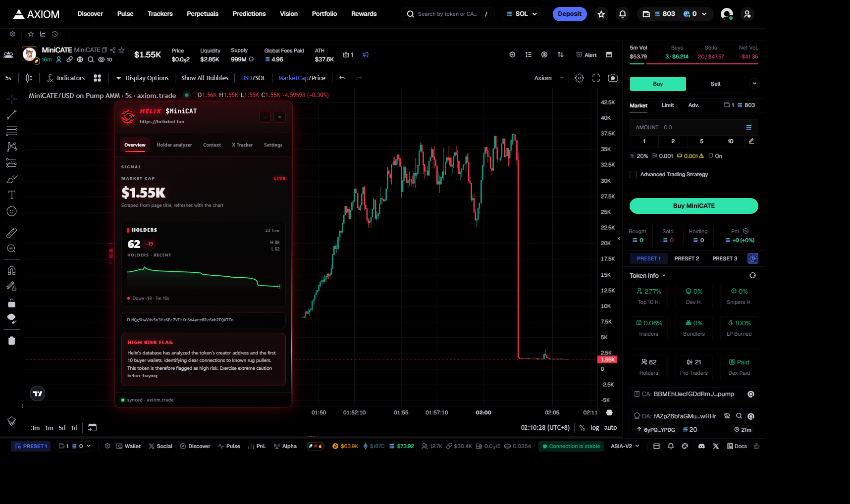Edit the quick amount presets pencil

pyautogui.click(x=751, y=141)
